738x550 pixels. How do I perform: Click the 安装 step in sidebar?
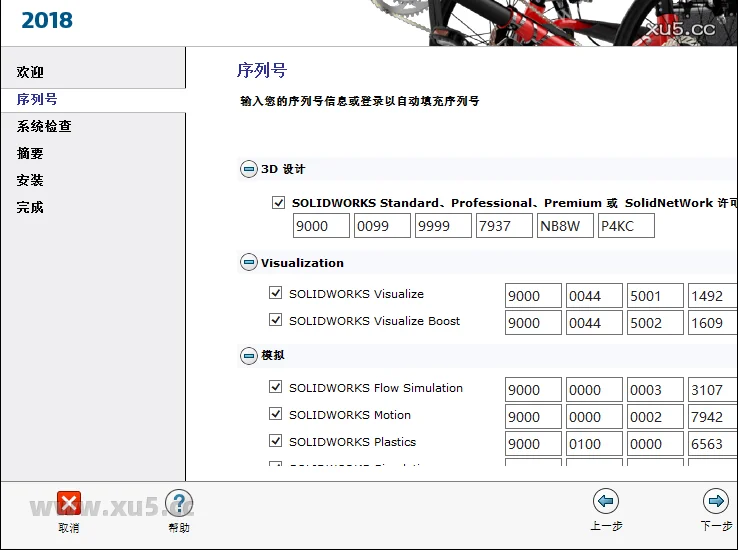31,181
